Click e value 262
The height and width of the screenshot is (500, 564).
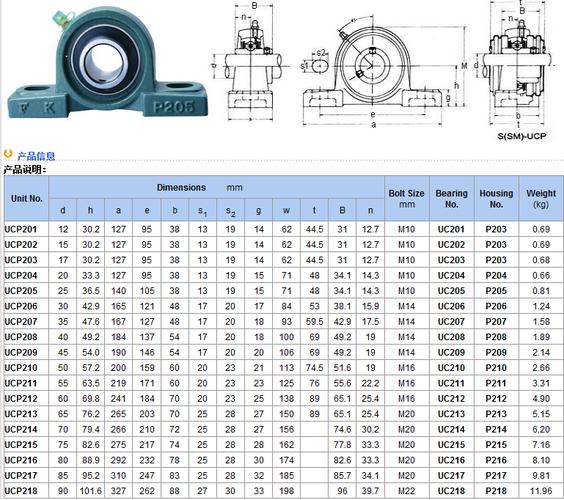tap(147, 491)
